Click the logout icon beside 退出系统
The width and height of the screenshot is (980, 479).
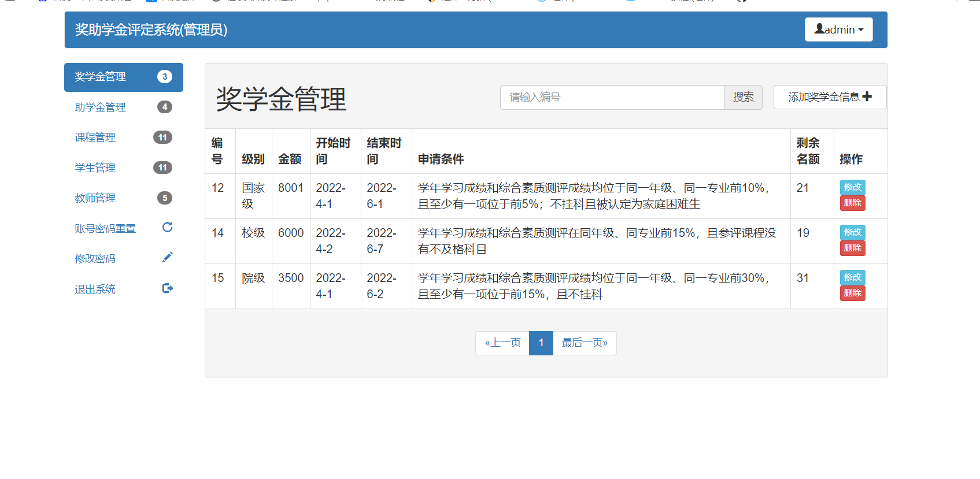[167, 288]
